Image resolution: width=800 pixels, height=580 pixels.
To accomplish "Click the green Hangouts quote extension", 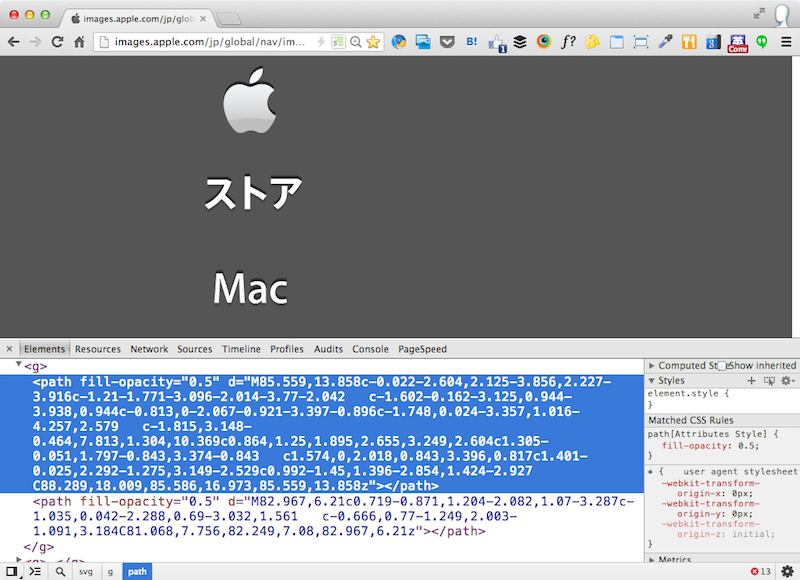I will click(762, 42).
